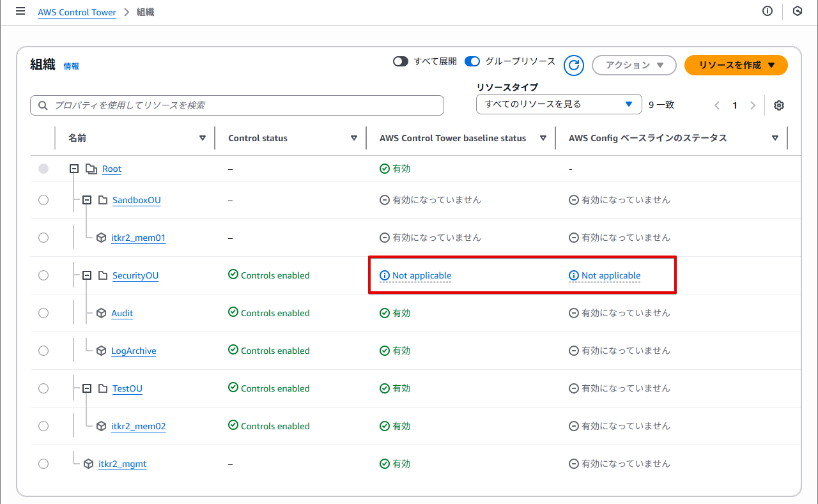Open the LogArchive account link

coord(134,351)
